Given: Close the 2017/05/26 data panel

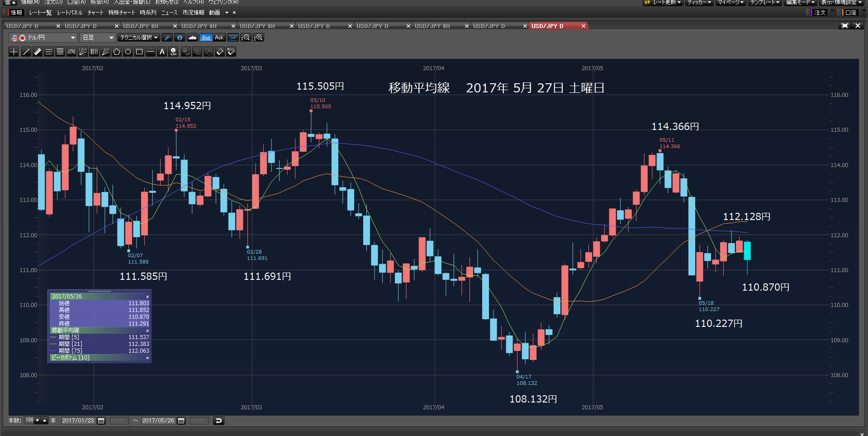Looking at the screenshot, I should tap(147, 297).
